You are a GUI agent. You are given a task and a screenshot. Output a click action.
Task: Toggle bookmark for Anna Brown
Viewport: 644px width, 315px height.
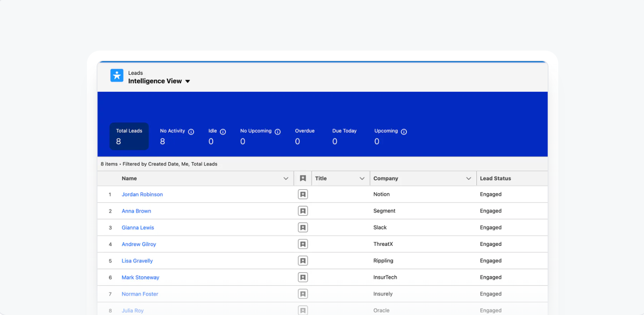tap(303, 211)
